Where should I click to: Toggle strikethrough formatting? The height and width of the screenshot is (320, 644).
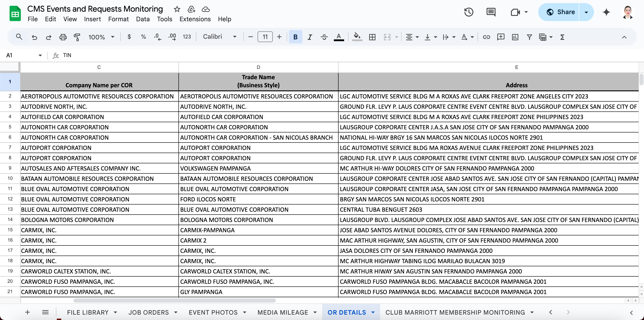click(324, 37)
